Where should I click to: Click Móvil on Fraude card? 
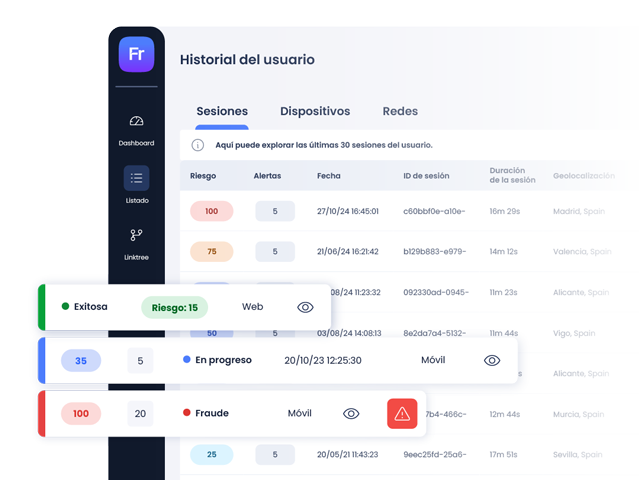tap(300, 413)
